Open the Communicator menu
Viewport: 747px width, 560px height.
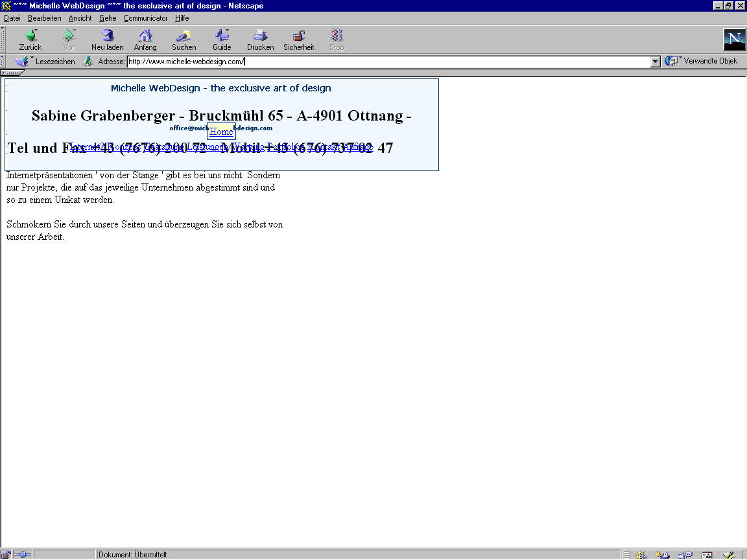(145, 18)
